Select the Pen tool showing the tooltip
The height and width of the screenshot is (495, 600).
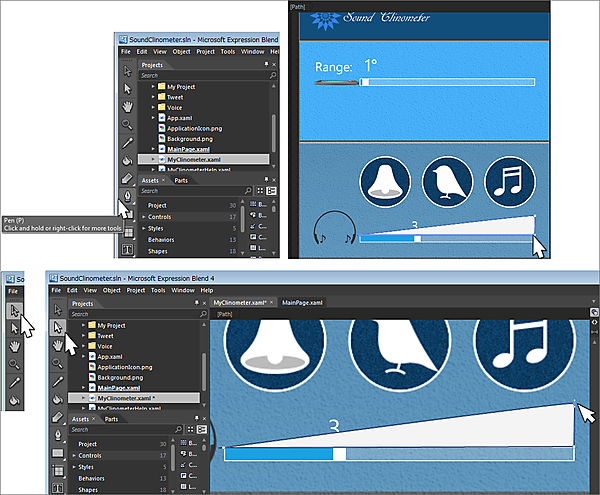pos(127,195)
